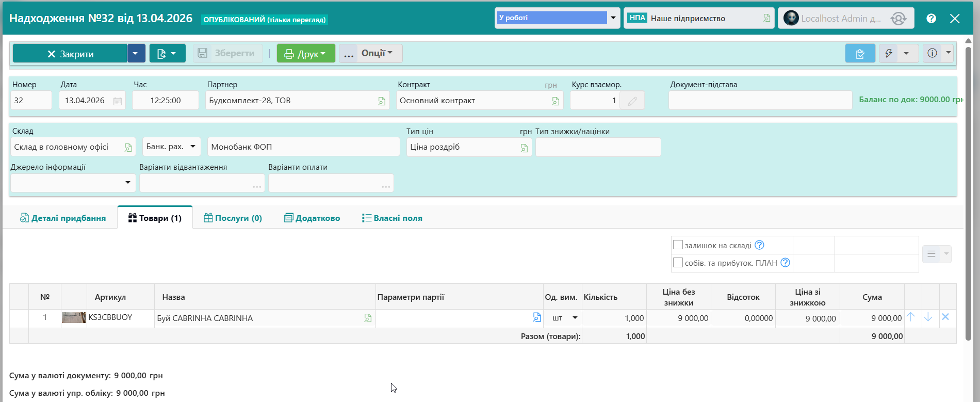Open product card icon for Буй CABRINHA
Screen dimensions: 980x402
coord(368,318)
